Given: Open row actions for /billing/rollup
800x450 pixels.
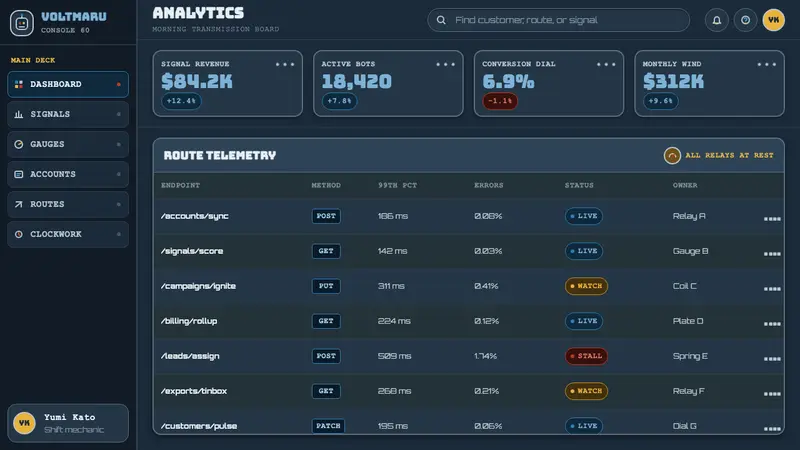Looking at the screenshot, I should tap(772, 323).
